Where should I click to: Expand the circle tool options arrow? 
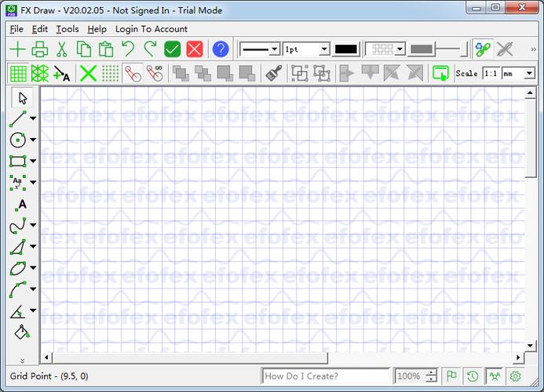(x=33, y=140)
